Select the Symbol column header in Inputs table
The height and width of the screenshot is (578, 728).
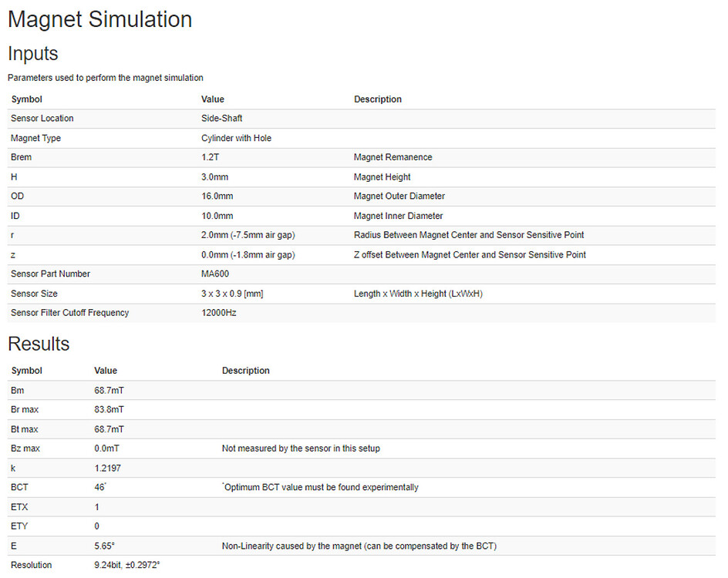click(26, 99)
